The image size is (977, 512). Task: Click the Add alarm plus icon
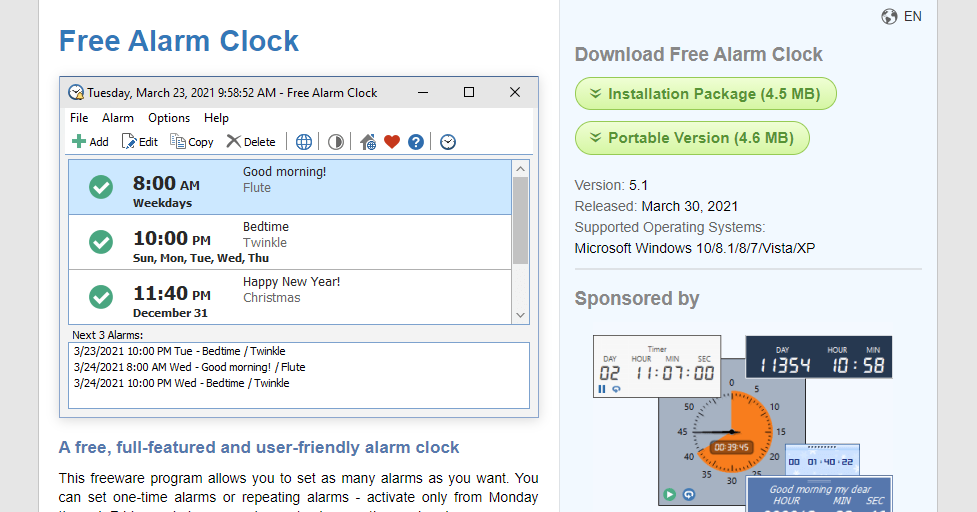[79, 142]
